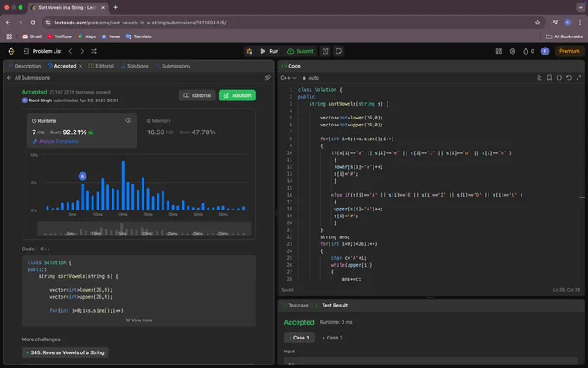Click Analyze Complexity link

click(55, 141)
